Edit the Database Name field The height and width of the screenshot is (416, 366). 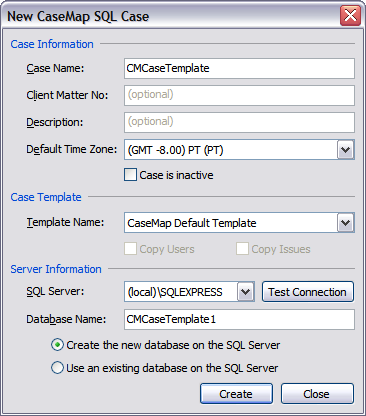pyautogui.click(x=239, y=319)
